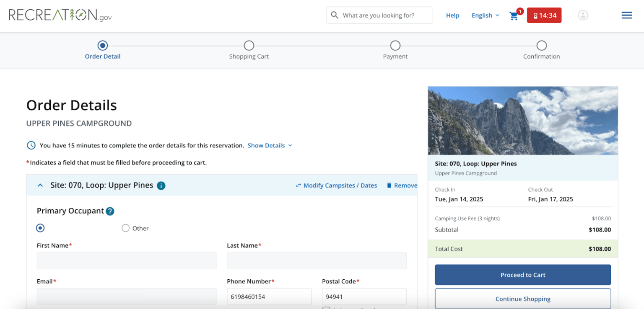
Task: Click the Primary Occupant help question icon
Action: point(110,211)
